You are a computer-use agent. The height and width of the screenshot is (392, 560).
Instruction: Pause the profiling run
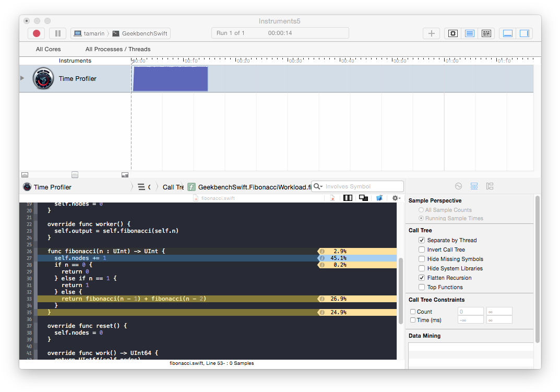point(57,33)
